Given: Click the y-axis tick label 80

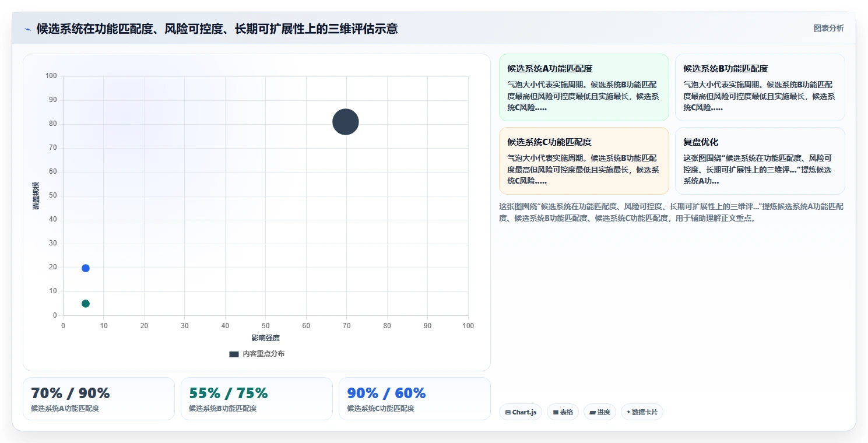Looking at the screenshot, I should click(53, 124).
